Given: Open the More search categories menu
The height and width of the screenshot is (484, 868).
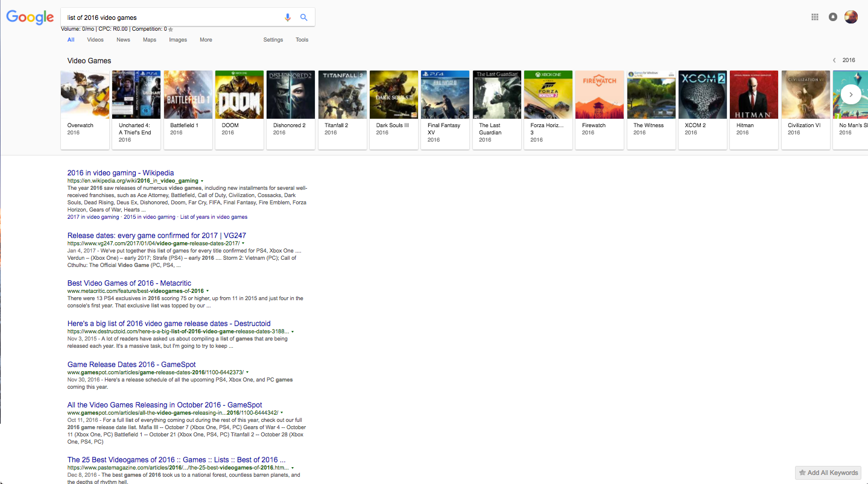Looking at the screenshot, I should [x=206, y=40].
